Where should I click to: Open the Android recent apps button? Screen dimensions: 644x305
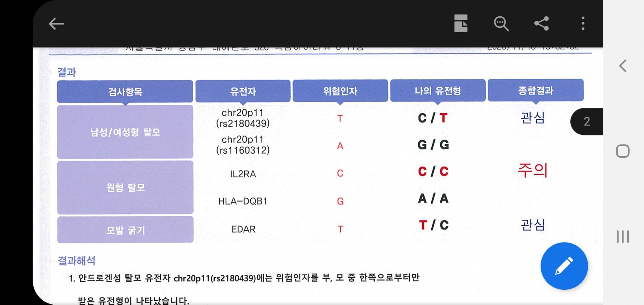(623, 237)
